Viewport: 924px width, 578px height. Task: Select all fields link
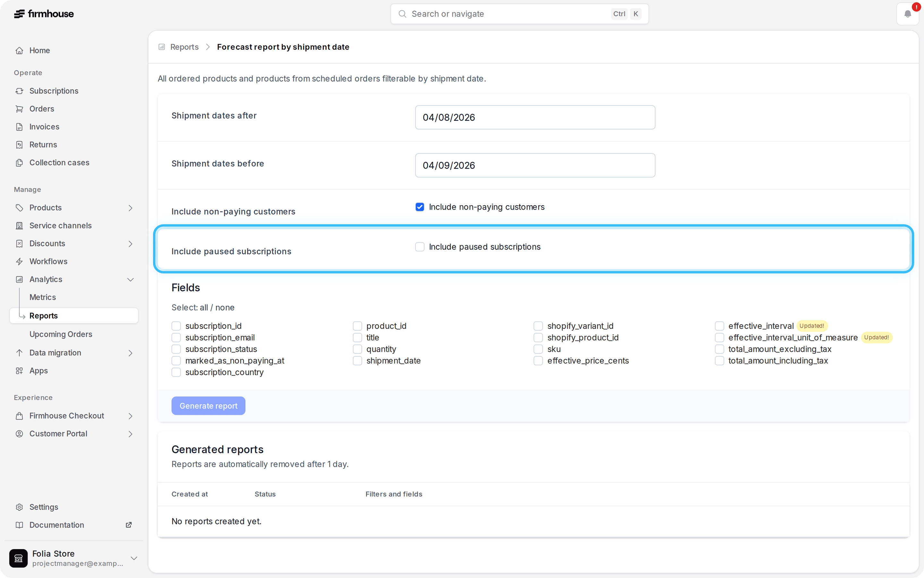pos(204,308)
